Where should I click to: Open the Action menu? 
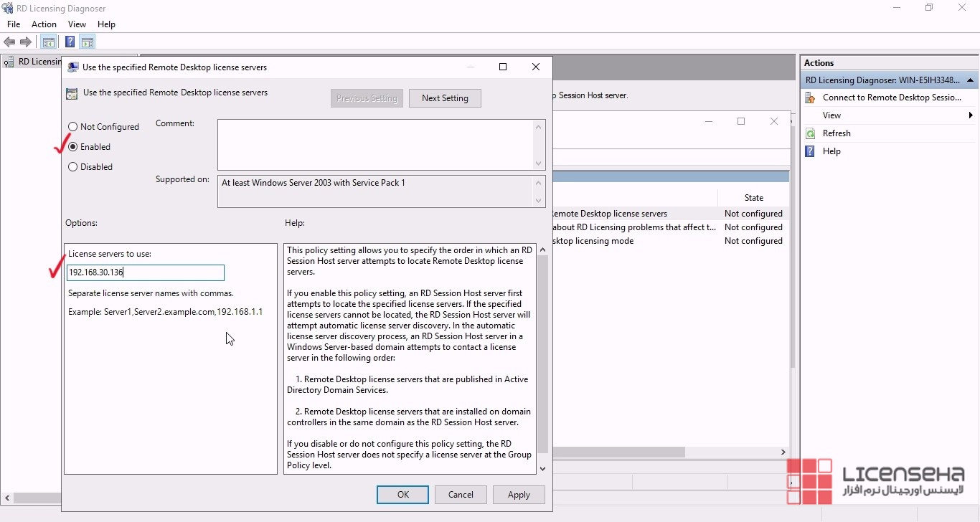pos(44,24)
